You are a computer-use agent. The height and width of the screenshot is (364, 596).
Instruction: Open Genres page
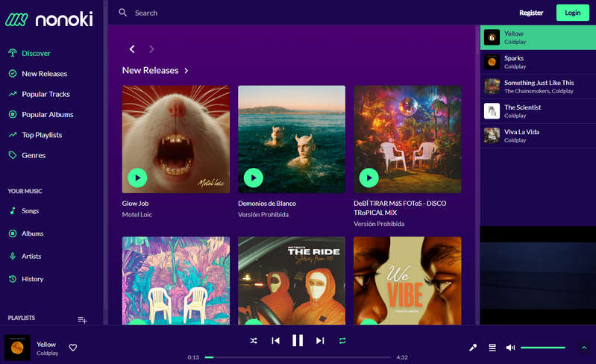[34, 155]
